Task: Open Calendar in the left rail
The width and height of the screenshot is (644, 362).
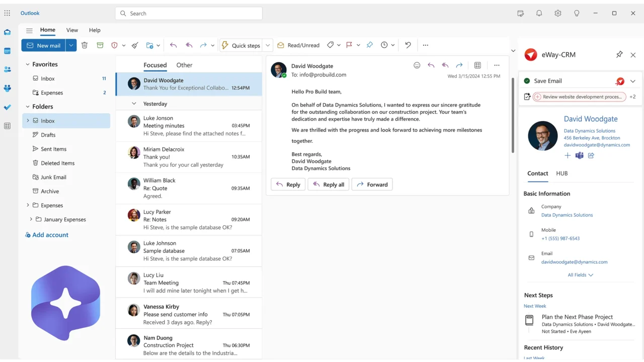Action: (7, 51)
